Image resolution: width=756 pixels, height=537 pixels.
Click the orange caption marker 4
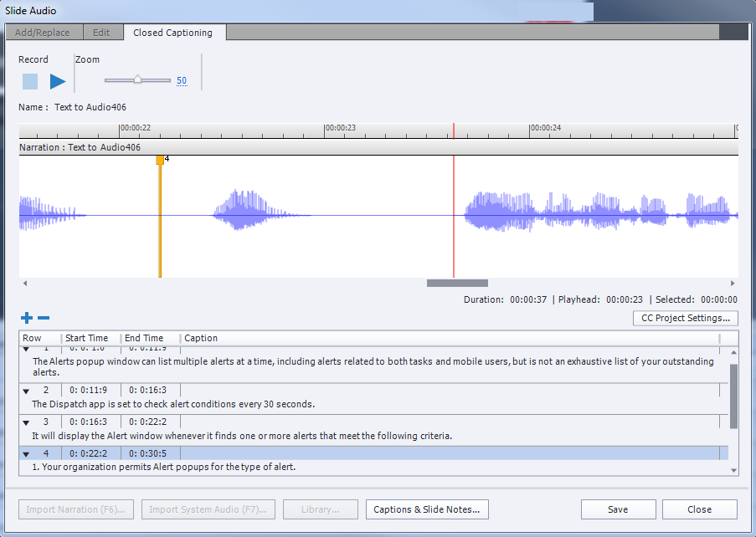[160, 160]
